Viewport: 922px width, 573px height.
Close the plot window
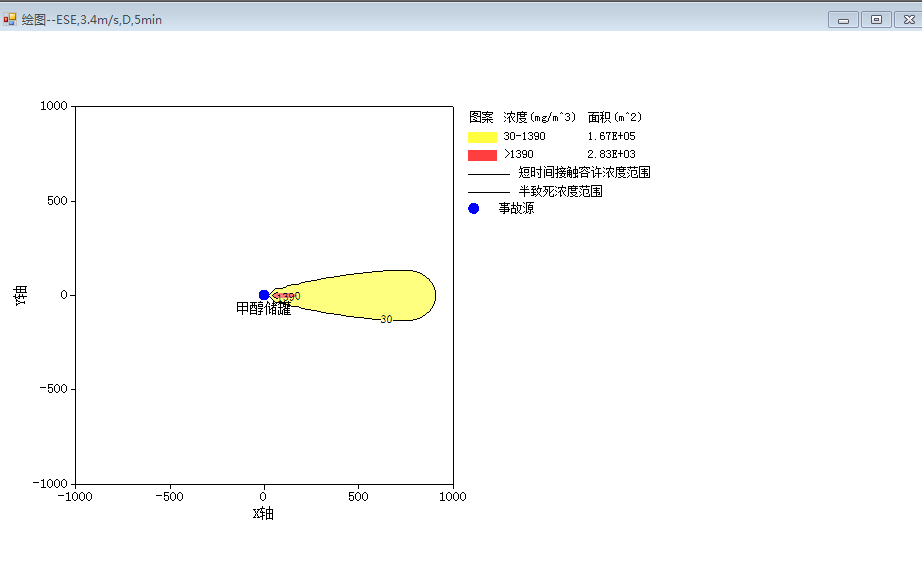point(908,20)
